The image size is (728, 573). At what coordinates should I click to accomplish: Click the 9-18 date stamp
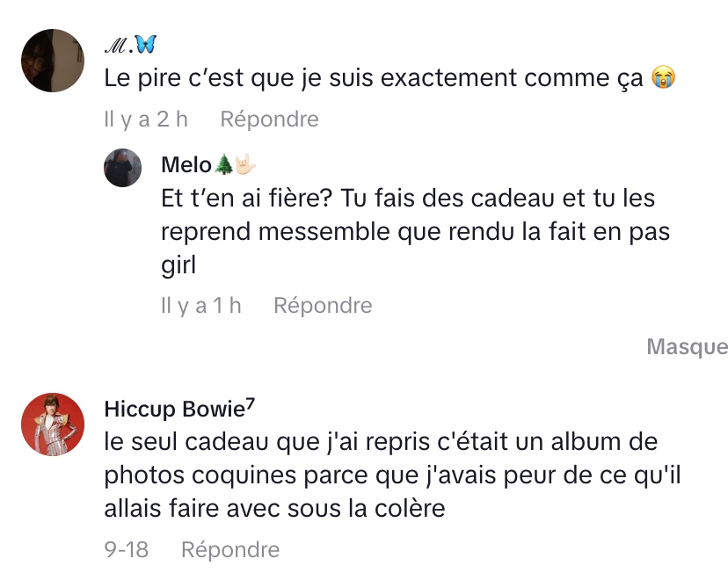point(126,550)
